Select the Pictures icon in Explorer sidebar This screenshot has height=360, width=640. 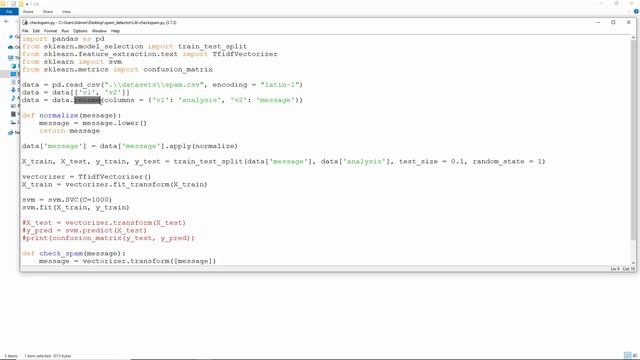point(13,106)
